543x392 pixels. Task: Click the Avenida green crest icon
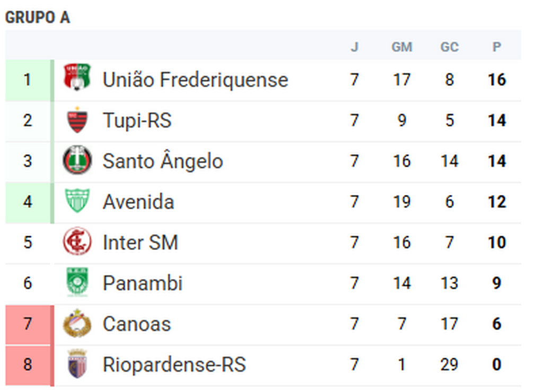tap(77, 201)
